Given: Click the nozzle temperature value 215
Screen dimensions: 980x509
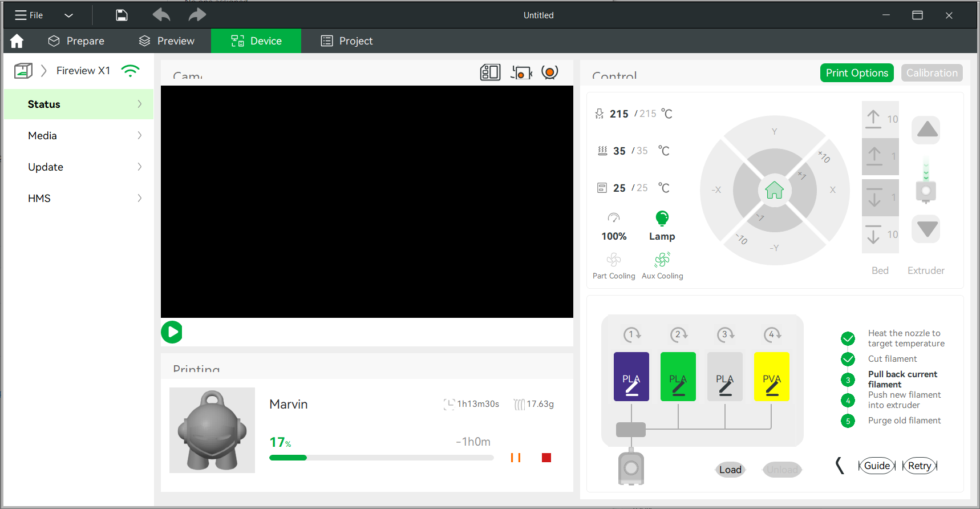Looking at the screenshot, I should click(x=619, y=114).
